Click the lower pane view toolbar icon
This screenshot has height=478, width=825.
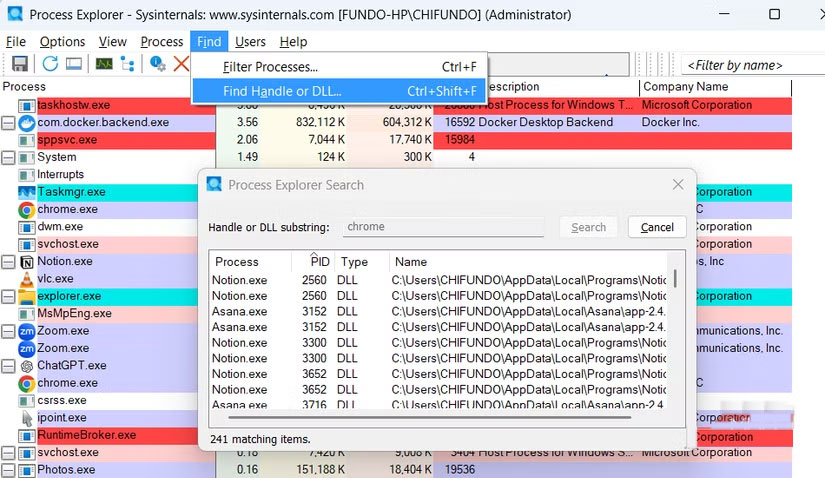tap(74, 64)
